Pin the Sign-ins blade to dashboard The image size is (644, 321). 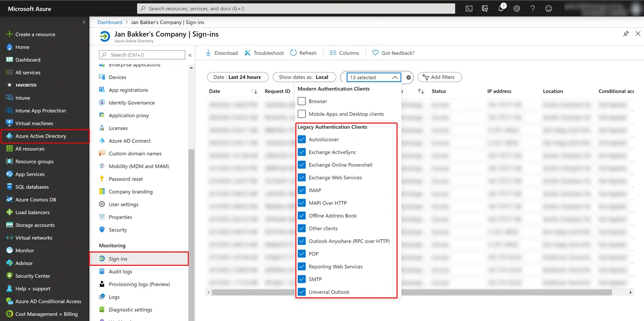626,34
